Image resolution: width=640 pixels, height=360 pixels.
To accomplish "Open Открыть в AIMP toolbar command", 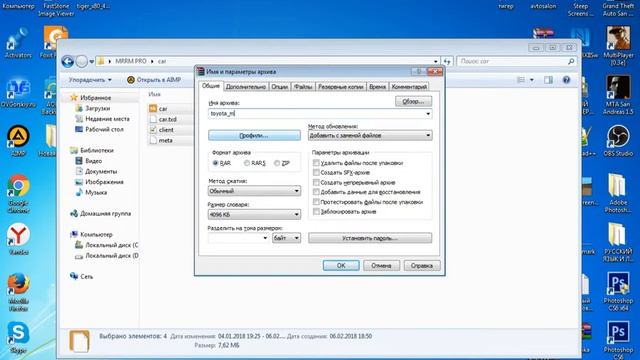I will [x=154, y=80].
